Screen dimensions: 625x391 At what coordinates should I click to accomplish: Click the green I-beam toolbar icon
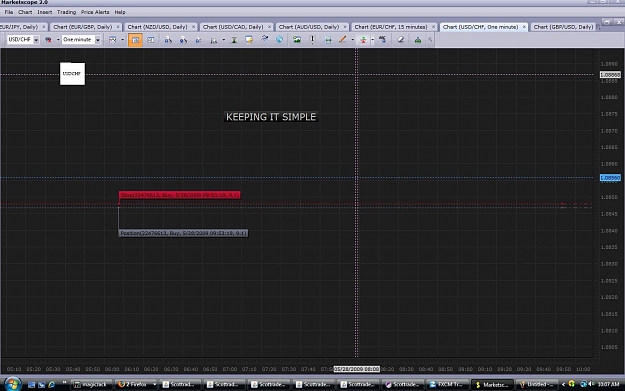pyautogui.click(x=234, y=40)
